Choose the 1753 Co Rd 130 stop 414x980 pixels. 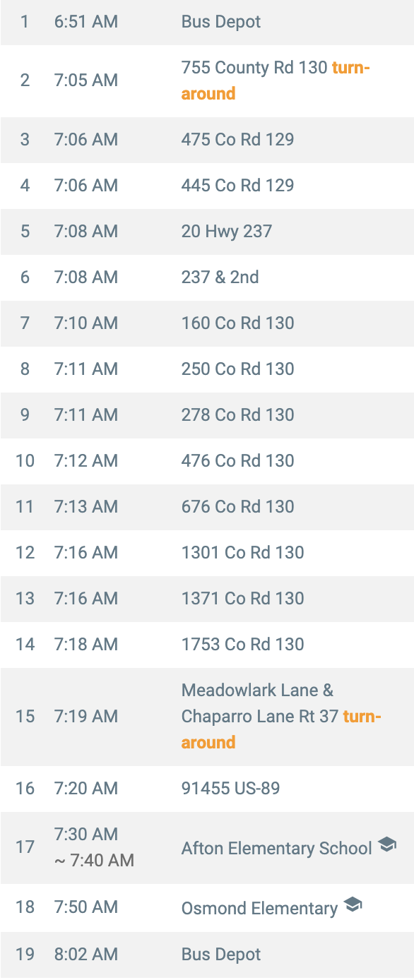[207, 644]
